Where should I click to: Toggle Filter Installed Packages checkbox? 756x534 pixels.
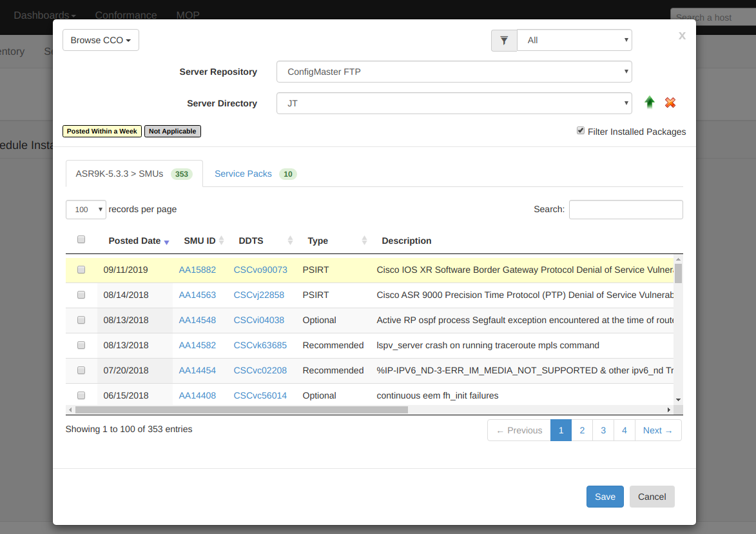[x=581, y=131]
